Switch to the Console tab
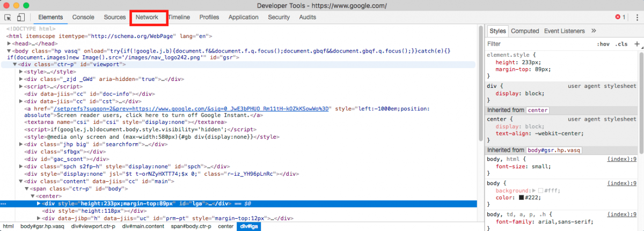The image size is (644, 231). click(x=83, y=17)
